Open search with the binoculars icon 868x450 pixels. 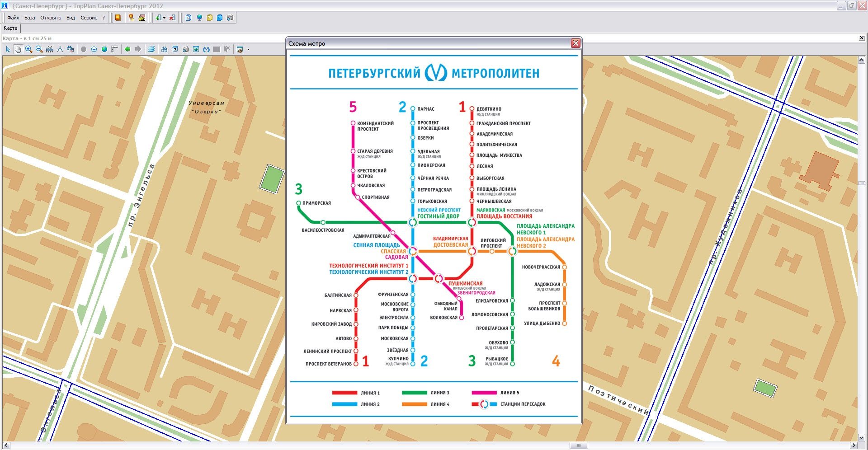165,49
